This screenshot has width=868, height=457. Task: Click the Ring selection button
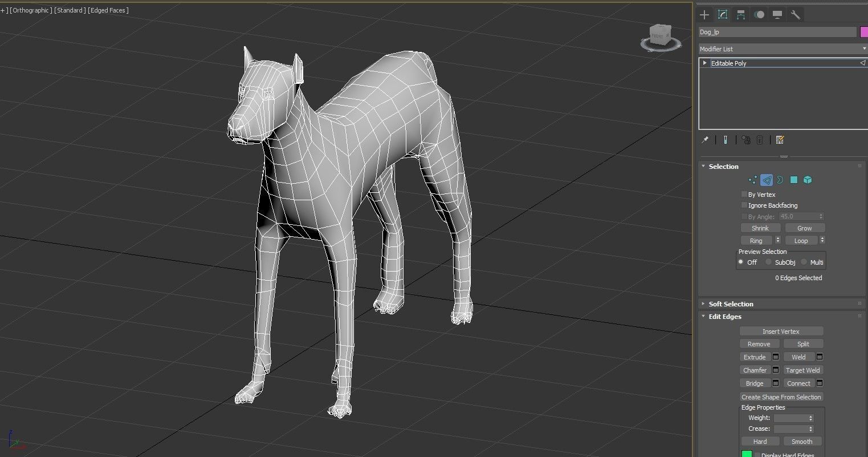coord(756,241)
